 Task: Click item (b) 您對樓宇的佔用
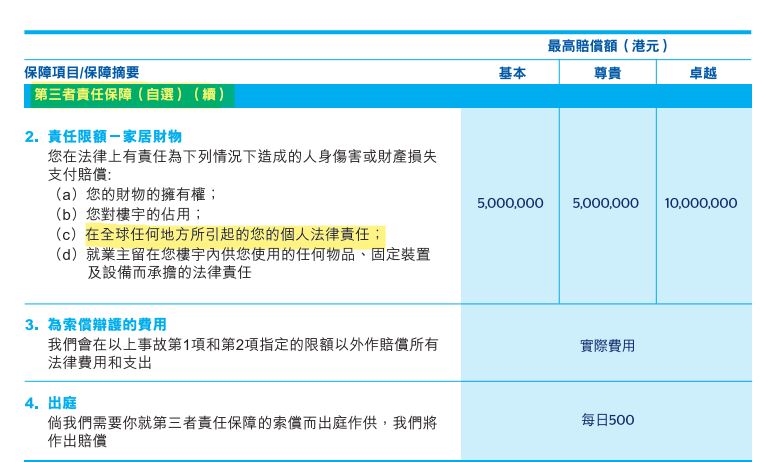click(x=128, y=214)
